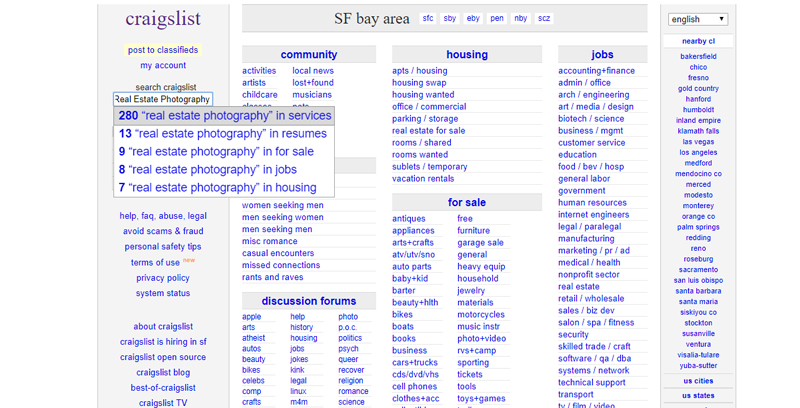Open system status link

click(163, 293)
